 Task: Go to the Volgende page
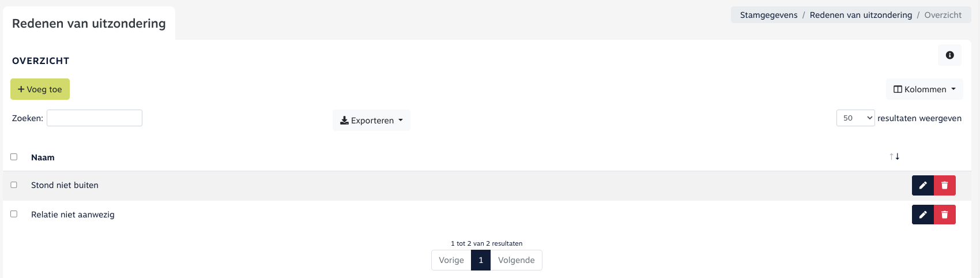(x=516, y=260)
